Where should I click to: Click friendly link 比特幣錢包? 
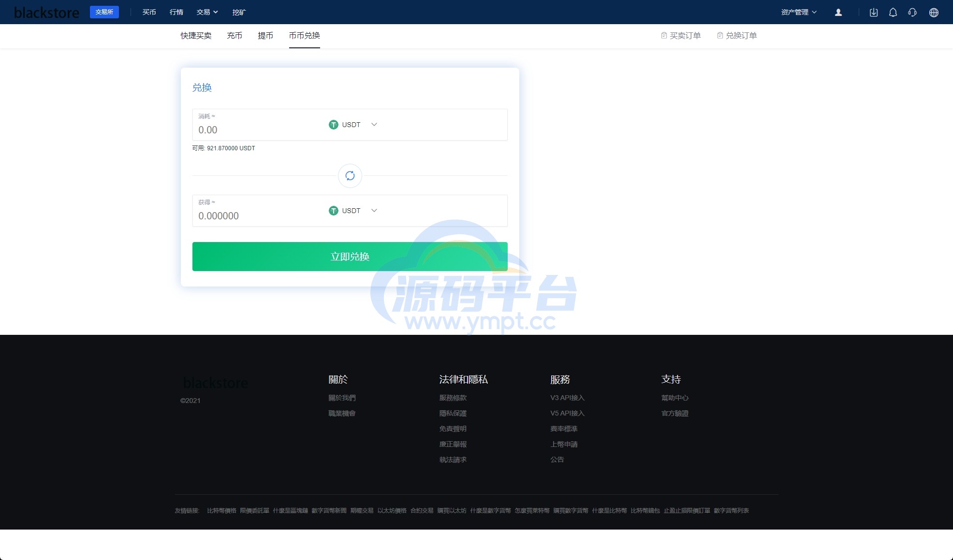[x=645, y=511]
